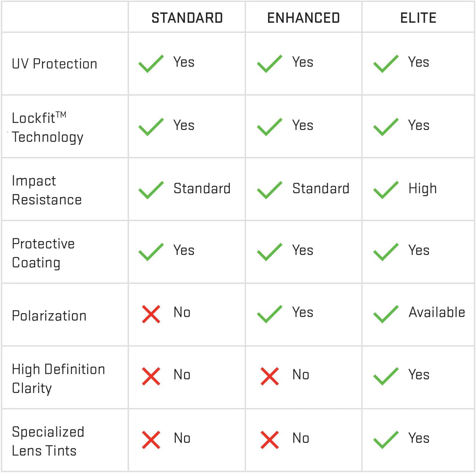Select the ELITE column header
476x473 pixels.
pyautogui.click(x=418, y=18)
